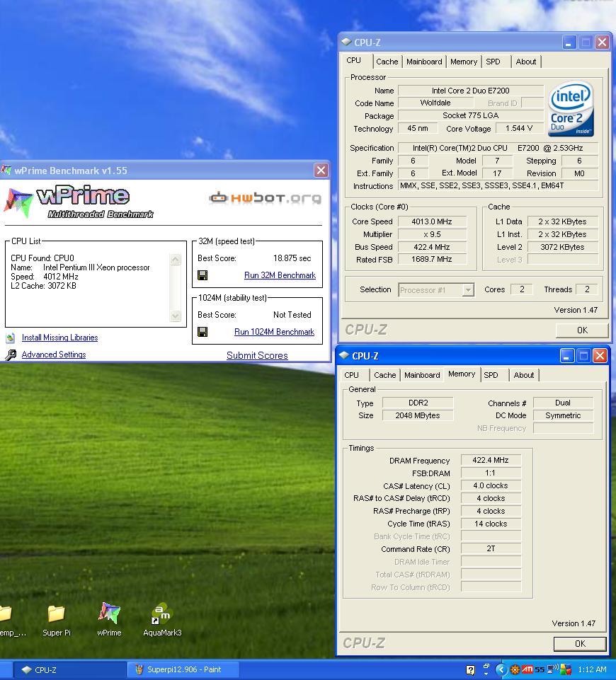Switch to CPU-Z taskbar button
This screenshot has width=616, height=680.
click(70, 670)
